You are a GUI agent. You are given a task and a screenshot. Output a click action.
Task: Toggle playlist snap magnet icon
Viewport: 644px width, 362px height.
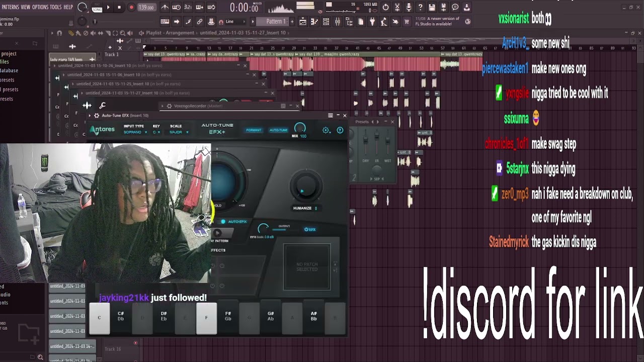tap(59, 33)
